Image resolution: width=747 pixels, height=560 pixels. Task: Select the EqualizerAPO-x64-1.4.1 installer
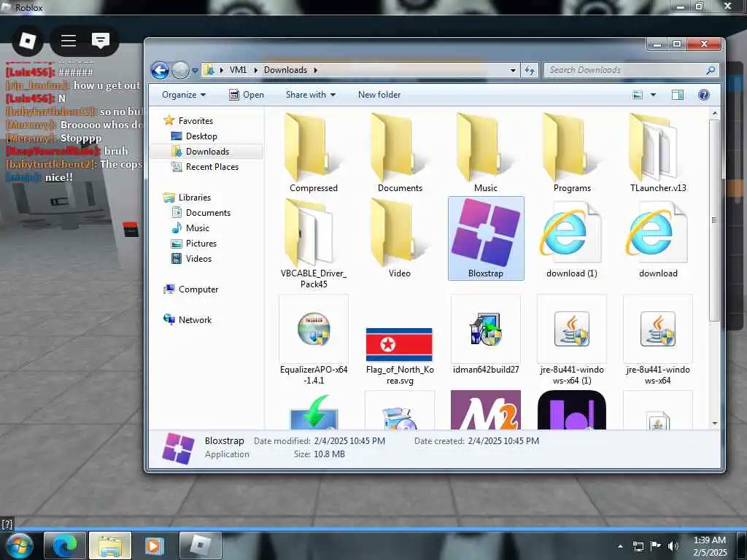(314, 339)
